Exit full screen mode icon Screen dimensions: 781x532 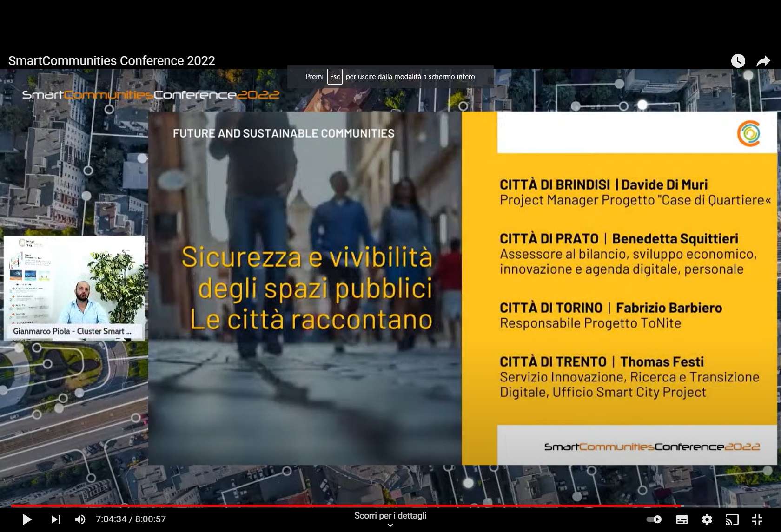[757, 519]
